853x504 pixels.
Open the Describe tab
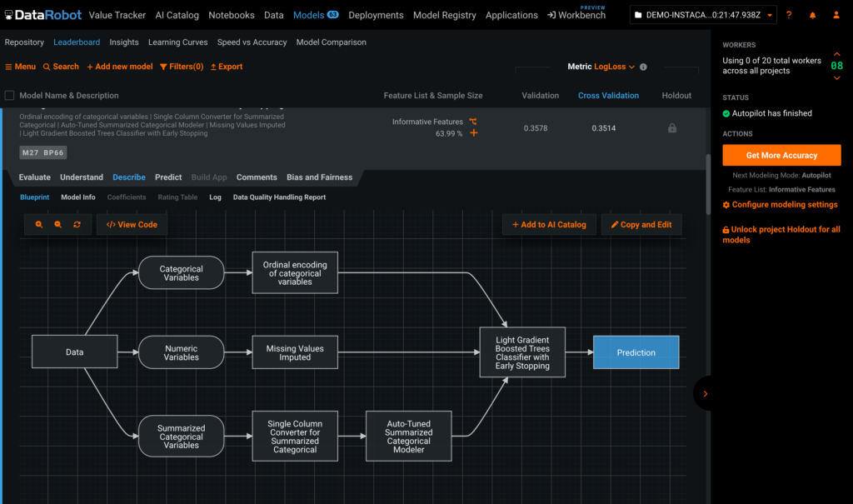click(x=129, y=177)
